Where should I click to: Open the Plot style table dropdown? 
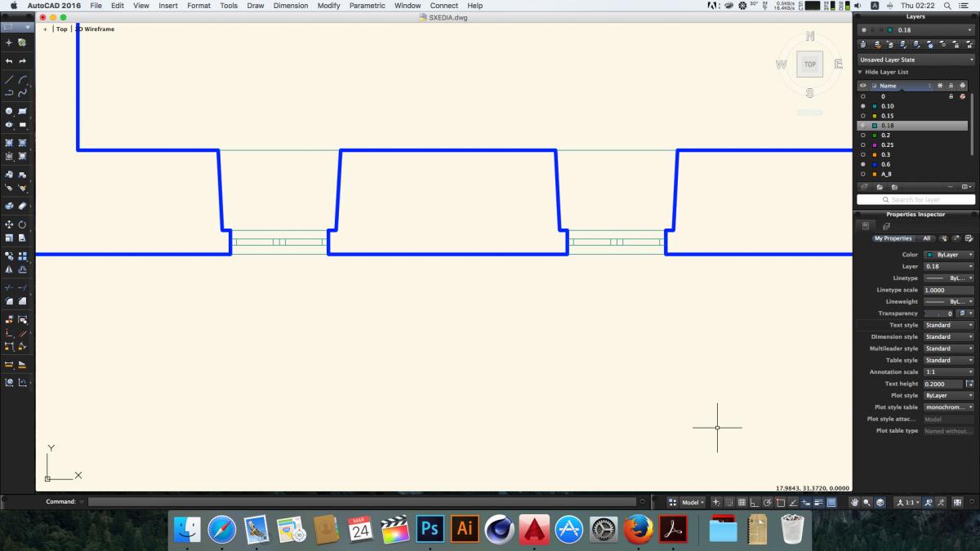click(x=949, y=407)
